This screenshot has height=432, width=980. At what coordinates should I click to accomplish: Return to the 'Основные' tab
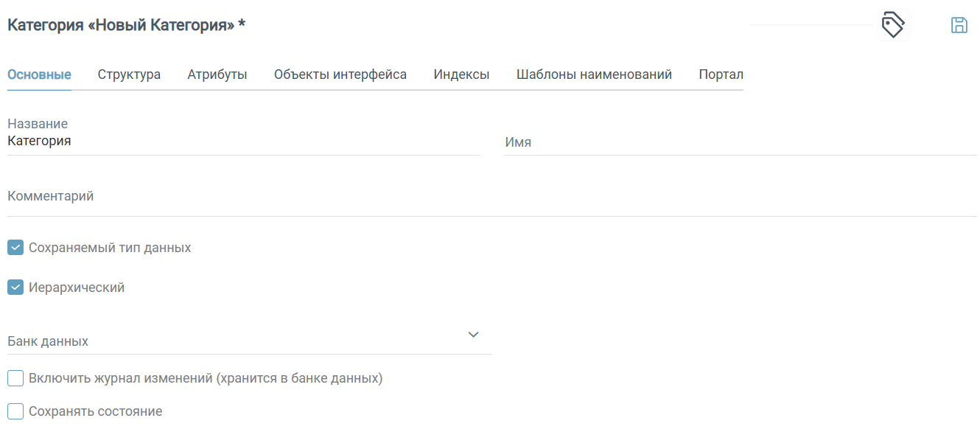click(39, 74)
